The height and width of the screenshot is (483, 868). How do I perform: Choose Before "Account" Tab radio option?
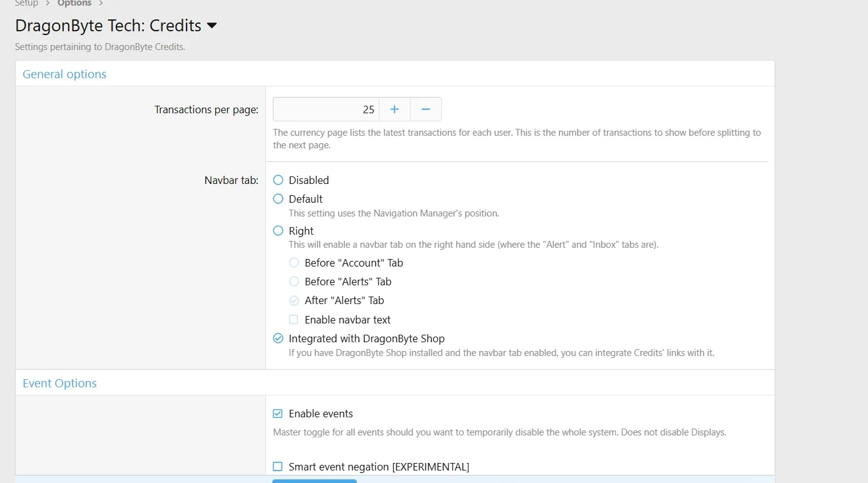pyautogui.click(x=294, y=263)
